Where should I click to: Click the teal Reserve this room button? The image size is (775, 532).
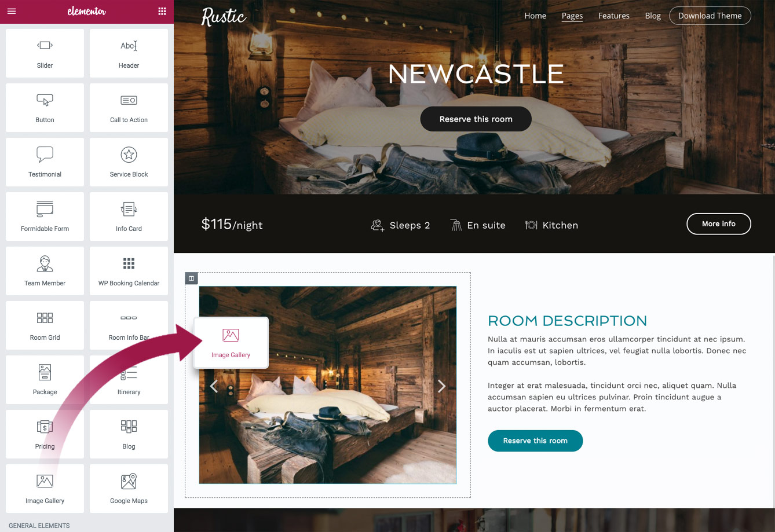coord(535,441)
